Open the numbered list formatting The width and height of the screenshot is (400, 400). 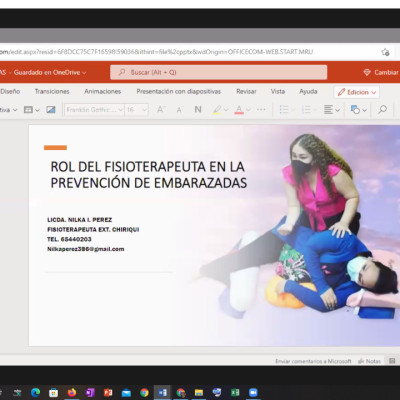pos(306,109)
